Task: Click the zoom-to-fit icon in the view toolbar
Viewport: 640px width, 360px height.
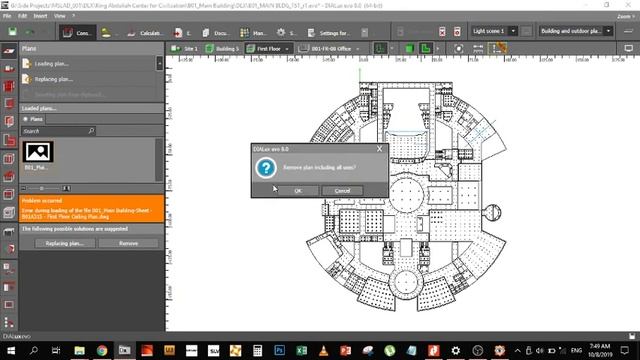Action: [x=459, y=49]
